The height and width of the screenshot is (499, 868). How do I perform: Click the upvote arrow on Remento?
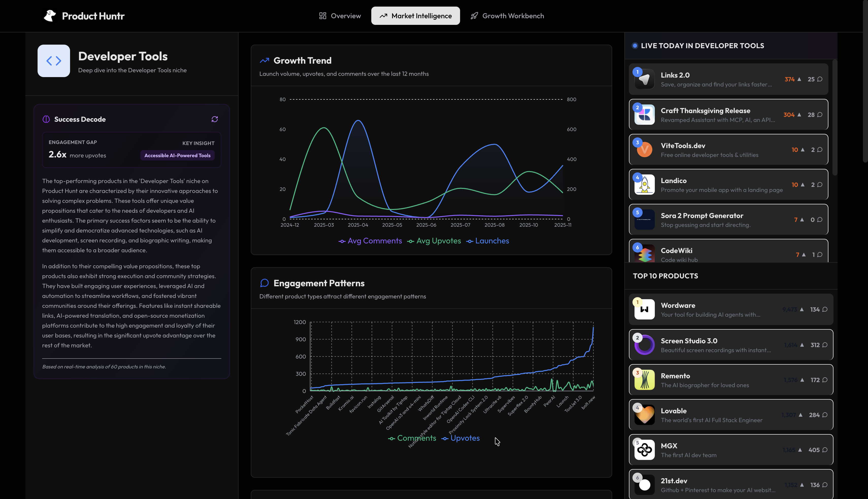pos(802,380)
